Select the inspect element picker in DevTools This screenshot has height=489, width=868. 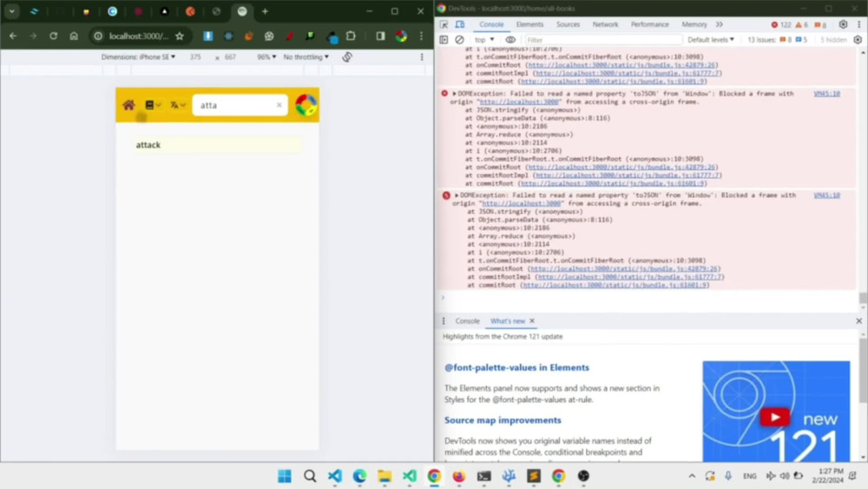(444, 24)
